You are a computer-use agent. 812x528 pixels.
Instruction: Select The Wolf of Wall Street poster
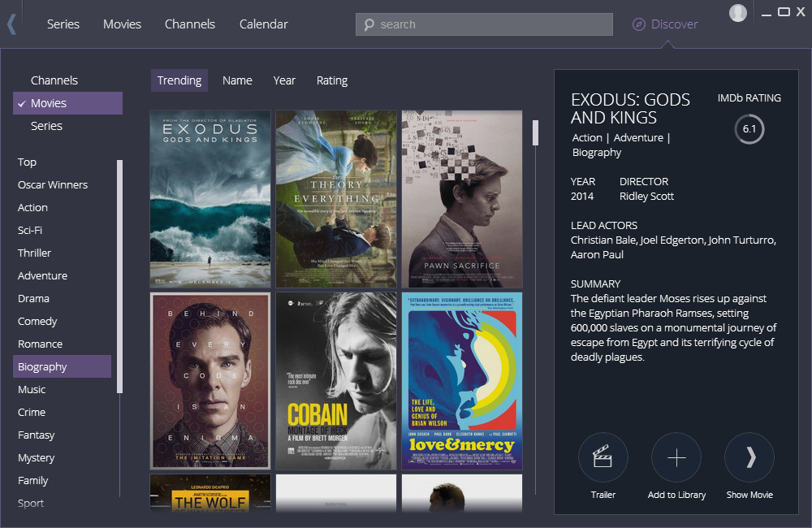pos(210,493)
